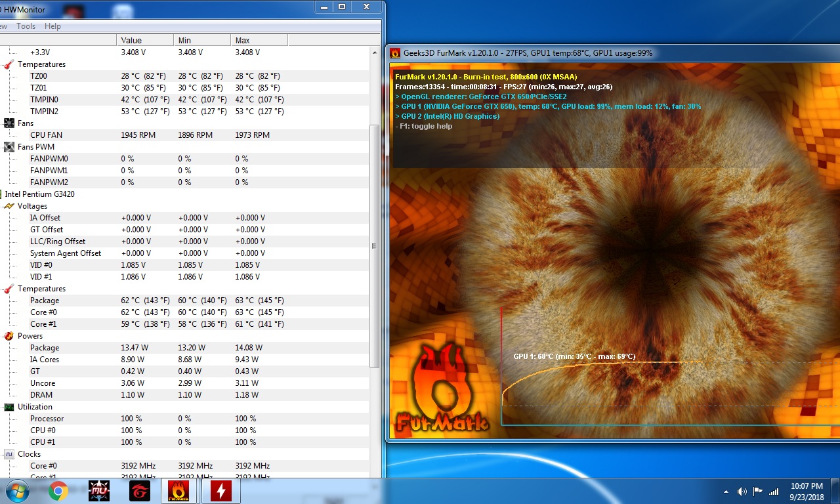The image size is (840, 504).
Task: Open the Action Center flag icon
Action: coord(758,491)
